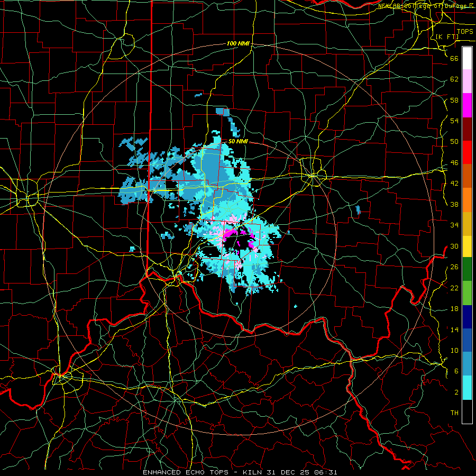This screenshot has width=476, height=476.
Task: Click the "100 NMI" range ring label
Action: pos(238,44)
